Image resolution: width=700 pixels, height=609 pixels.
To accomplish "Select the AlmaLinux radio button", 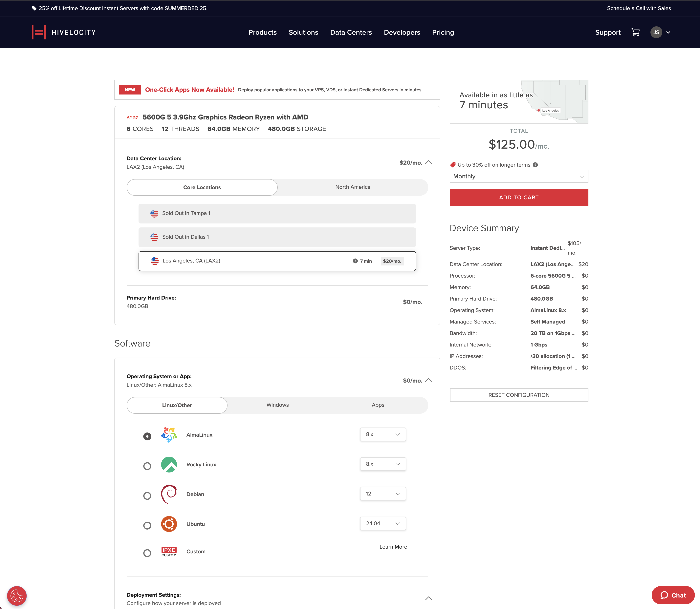I will click(x=147, y=436).
